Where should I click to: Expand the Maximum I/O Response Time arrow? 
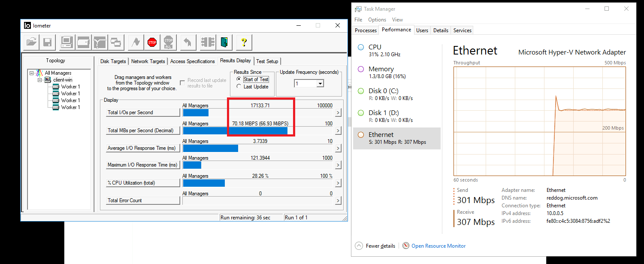click(x=338, y=165)
